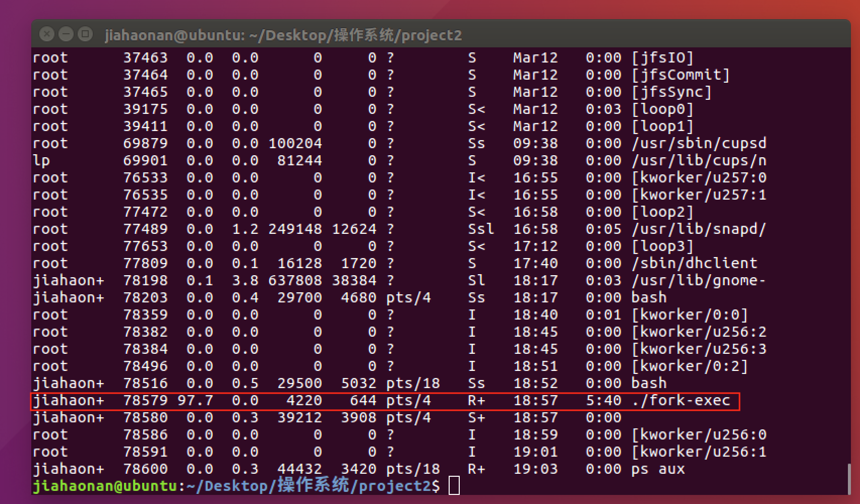Click start time 19:03

tap(535, 469)
